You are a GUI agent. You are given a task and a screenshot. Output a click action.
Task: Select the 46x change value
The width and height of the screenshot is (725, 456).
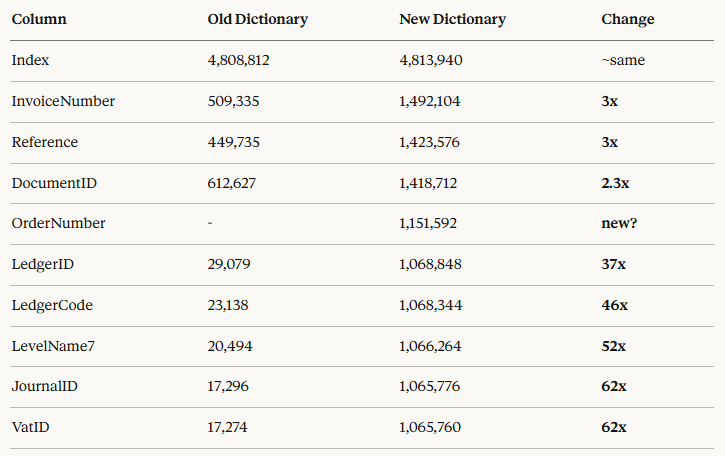coord(614,305)
